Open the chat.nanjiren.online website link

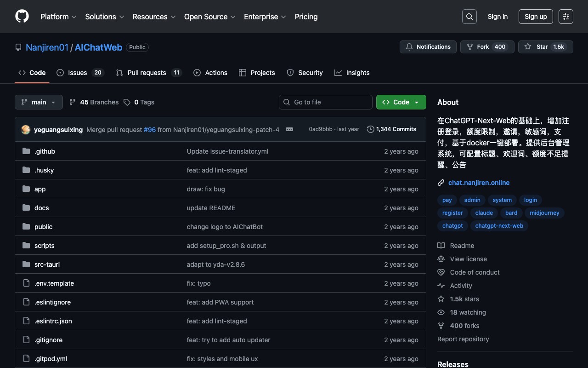tap(479, 183)
